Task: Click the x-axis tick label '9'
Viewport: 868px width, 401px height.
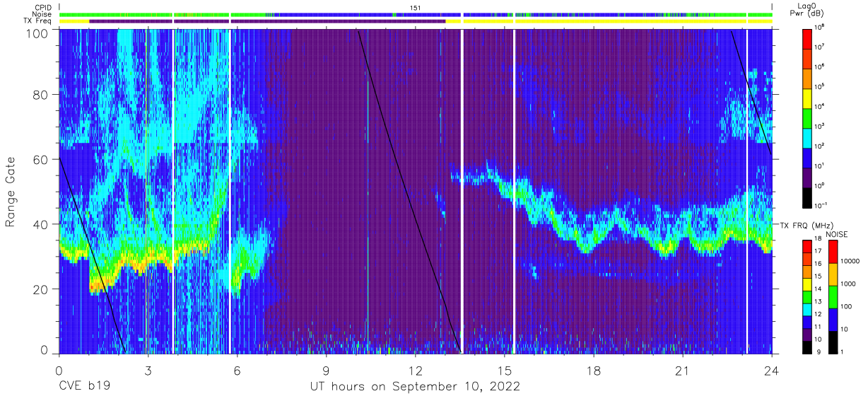Action: tap(326, 371)
